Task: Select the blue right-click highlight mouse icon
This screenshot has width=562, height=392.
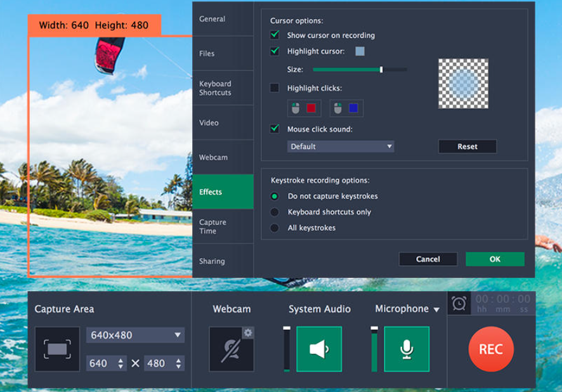Action: (346, 108)
